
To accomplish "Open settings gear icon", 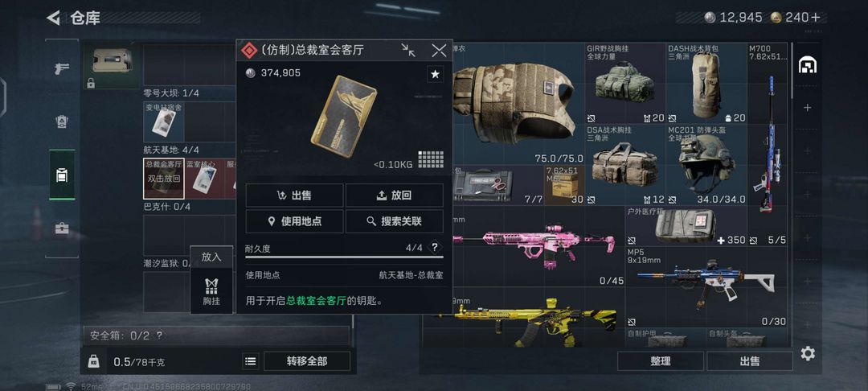I will (808, 353).
